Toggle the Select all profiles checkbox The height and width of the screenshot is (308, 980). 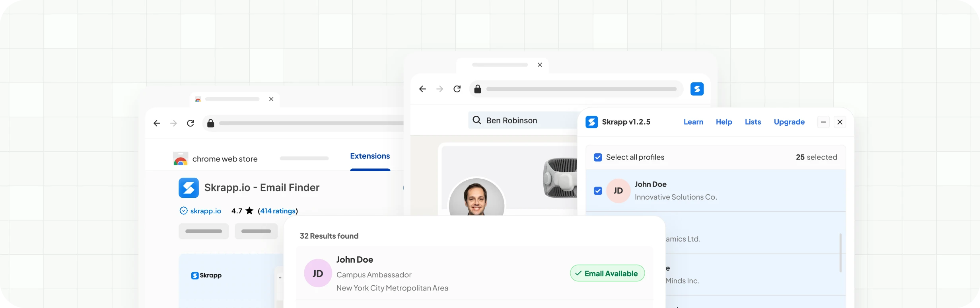(x=598, y=157)
